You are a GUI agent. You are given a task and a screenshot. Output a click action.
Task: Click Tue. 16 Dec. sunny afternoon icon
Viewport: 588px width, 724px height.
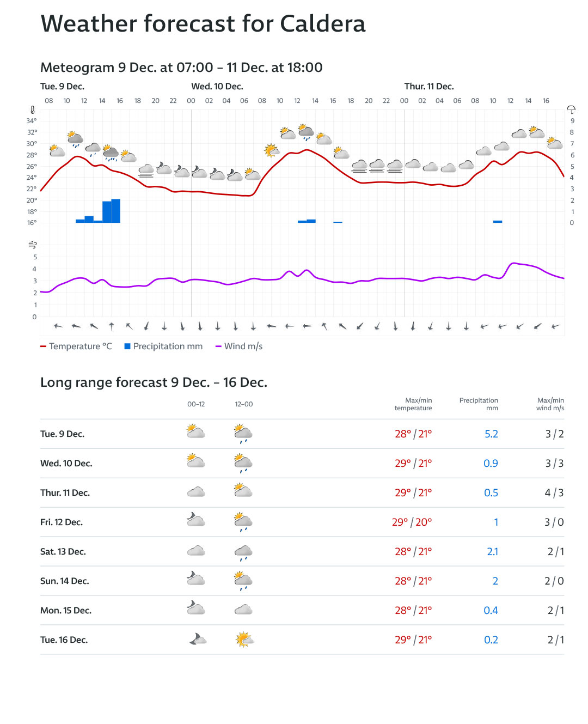244,639
